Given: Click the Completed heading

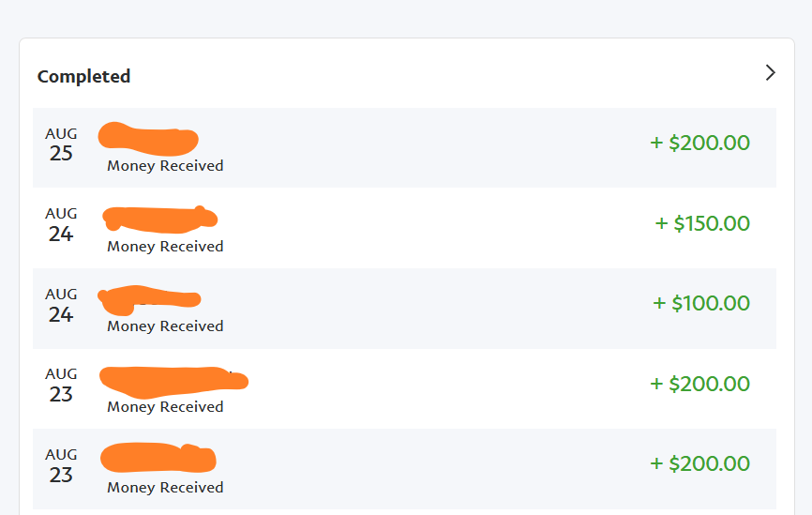Looking at the screenshot, I should coord(83,76).
